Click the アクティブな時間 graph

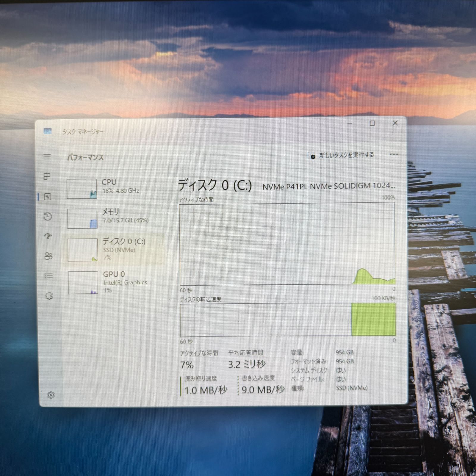point(287,244)
